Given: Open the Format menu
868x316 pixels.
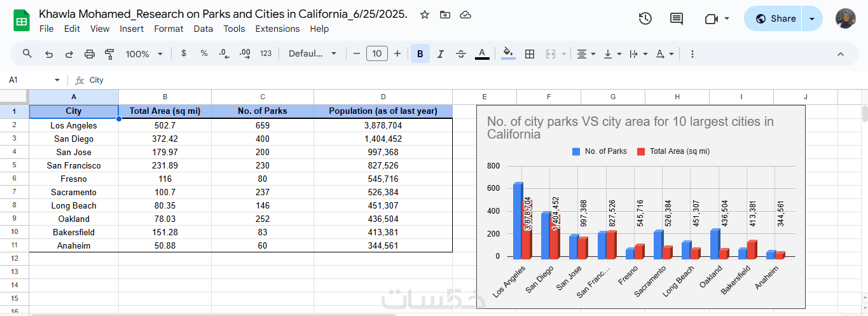Looking at the screenshot, I should [x=169, y=29].
